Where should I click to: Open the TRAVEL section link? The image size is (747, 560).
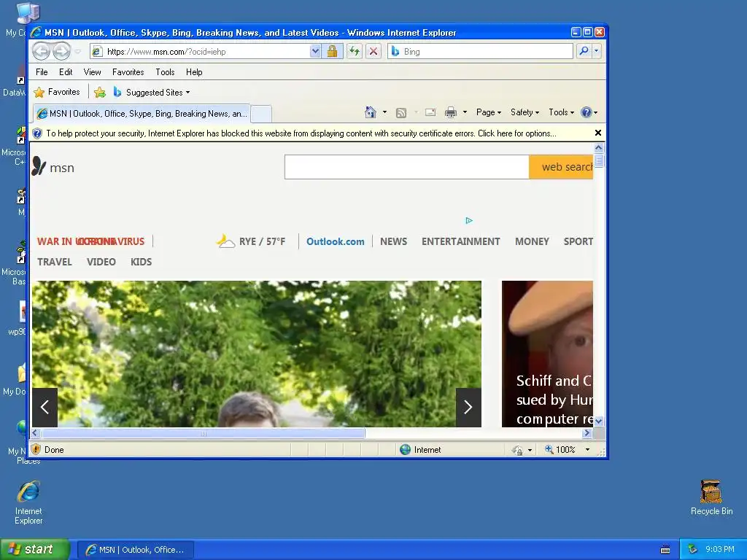(55, 262)
